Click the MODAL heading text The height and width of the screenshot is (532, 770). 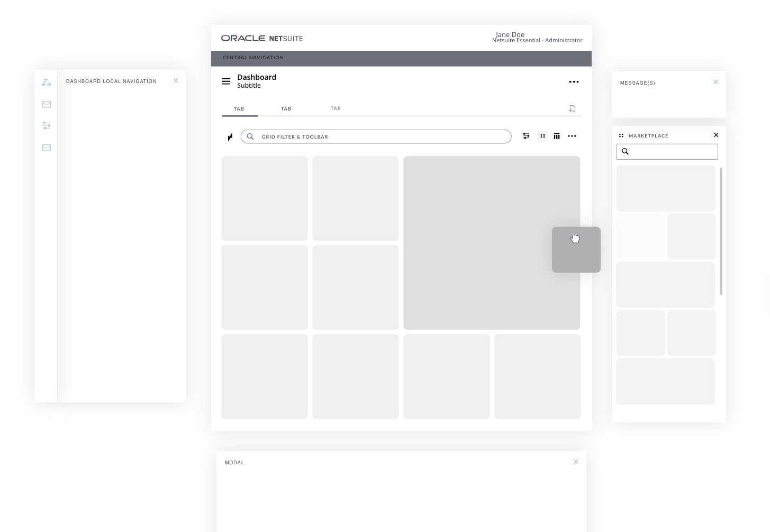[234, 463]
